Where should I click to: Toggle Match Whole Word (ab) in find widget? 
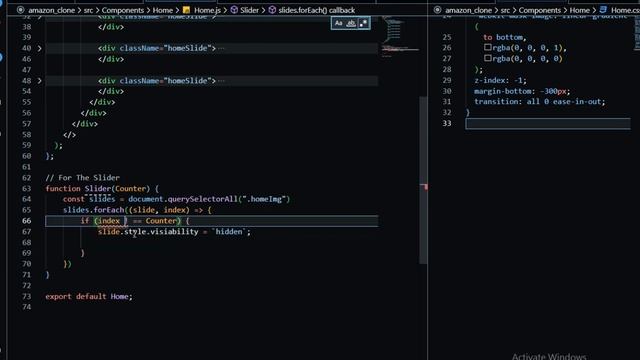click(x=351, y=23)
